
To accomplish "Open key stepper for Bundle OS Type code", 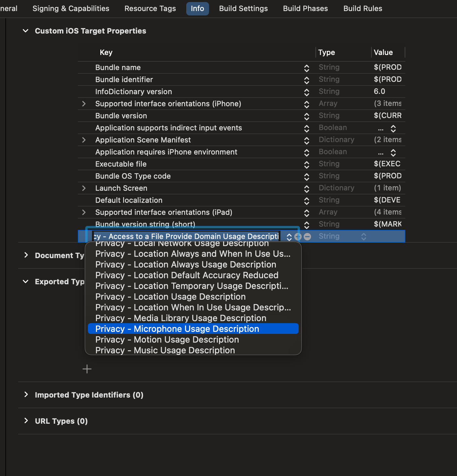I will click(x=307, y=177).
